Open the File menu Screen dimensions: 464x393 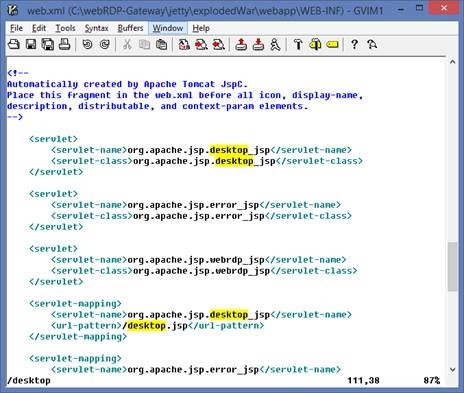[16, 28]
